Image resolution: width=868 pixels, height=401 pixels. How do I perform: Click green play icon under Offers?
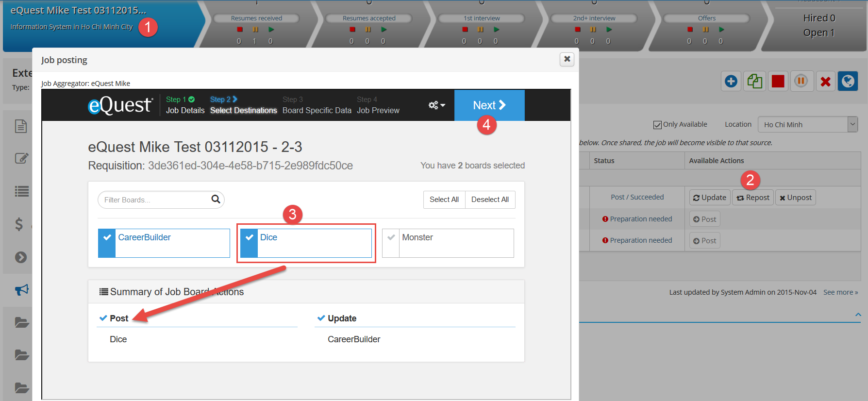pos(721,30)
